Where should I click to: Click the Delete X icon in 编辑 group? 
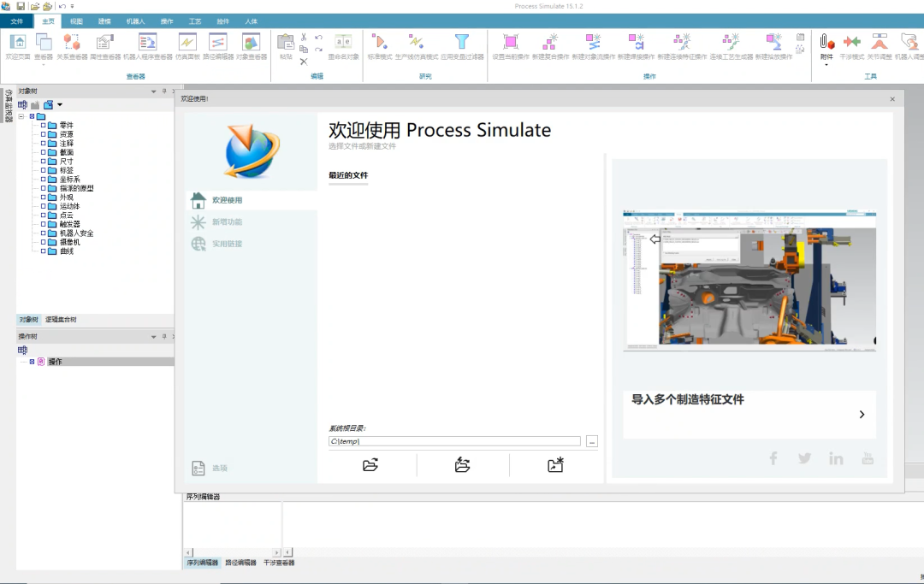304,62
